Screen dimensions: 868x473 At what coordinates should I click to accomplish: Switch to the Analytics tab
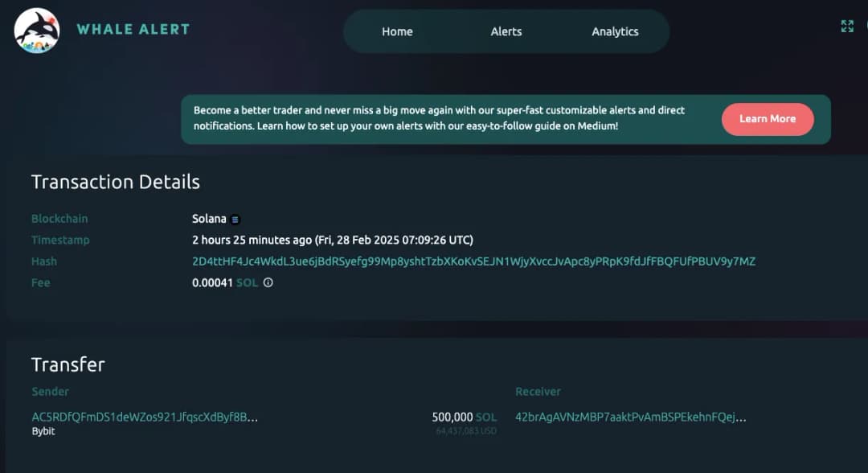point(615,31)
